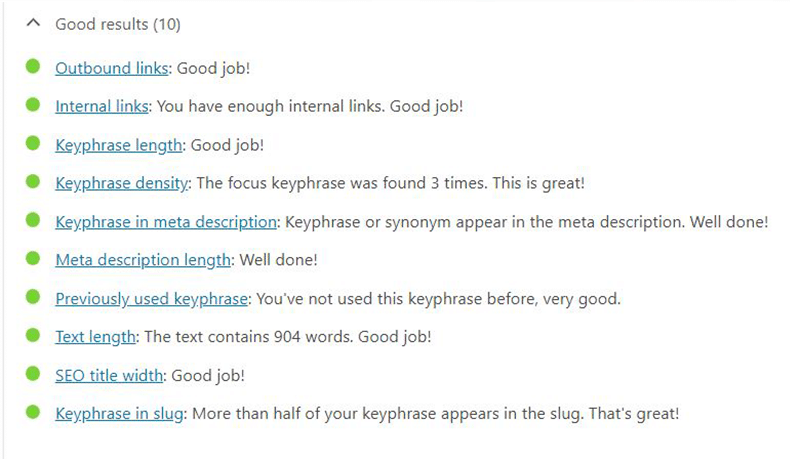This screenshot has width=790, height=459.
Task: Click green bullet beside Previously used keyphrase
Action: [33, 297]
